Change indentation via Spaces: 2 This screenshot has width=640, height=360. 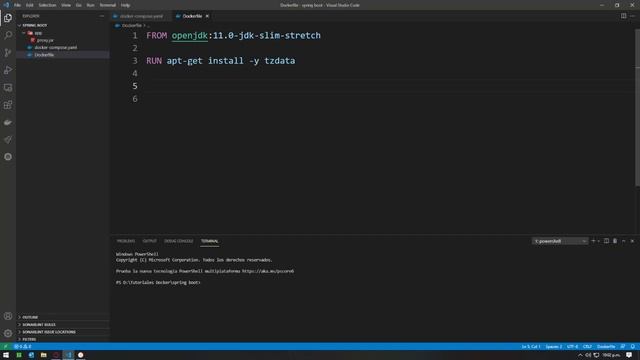click(553, 347)
